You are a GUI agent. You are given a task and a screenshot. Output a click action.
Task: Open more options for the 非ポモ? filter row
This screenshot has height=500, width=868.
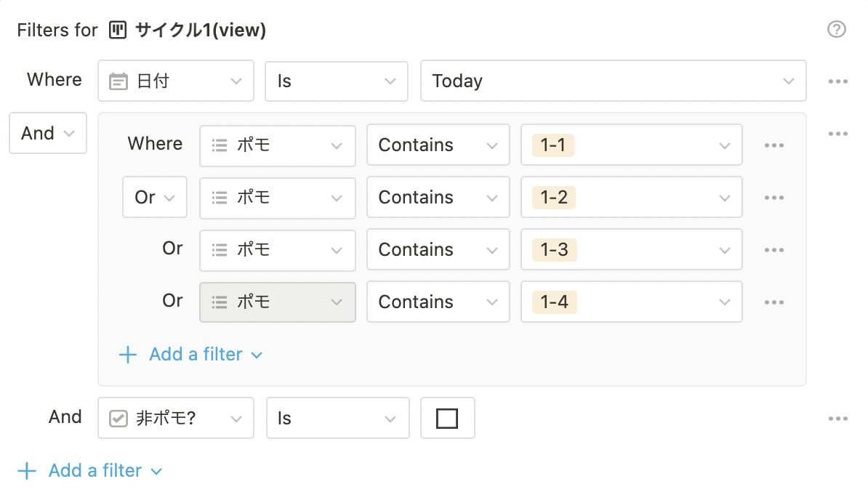pos(837,419)
